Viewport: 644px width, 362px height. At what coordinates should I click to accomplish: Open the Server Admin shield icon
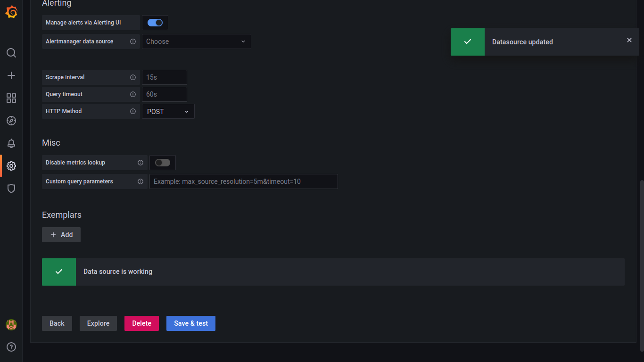click(x=11, y=189)
